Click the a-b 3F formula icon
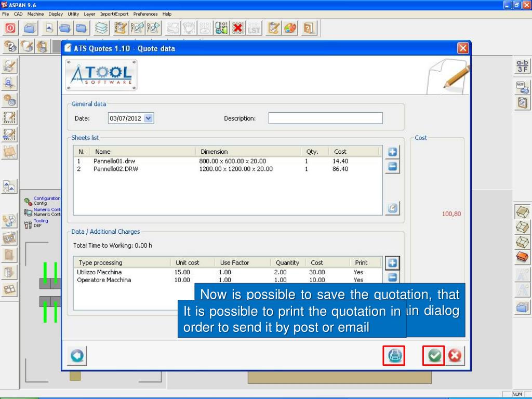The height and width of the screenshot is (399, 532). (x=522, y=66)
